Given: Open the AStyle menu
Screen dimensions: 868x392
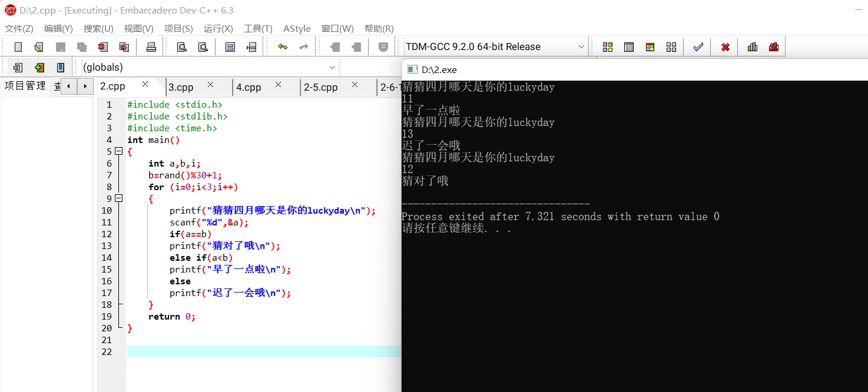Looking at the screenshot, I should 297,28.
